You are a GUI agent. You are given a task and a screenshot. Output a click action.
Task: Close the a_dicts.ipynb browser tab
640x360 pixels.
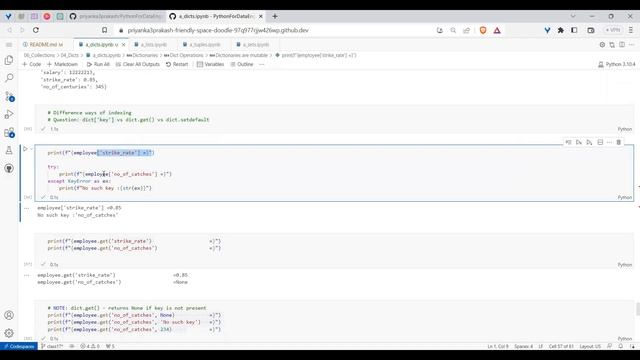point(261,16)
